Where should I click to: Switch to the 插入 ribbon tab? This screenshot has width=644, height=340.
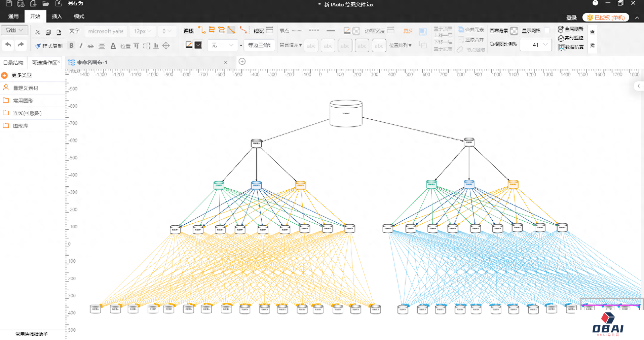(x=57, y=16)
